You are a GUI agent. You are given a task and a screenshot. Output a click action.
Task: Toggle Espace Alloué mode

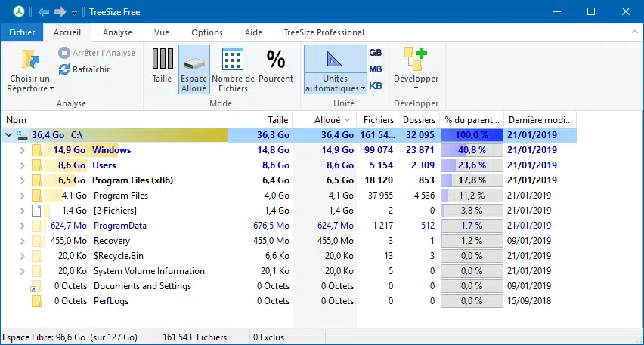(x=194, y=69)
